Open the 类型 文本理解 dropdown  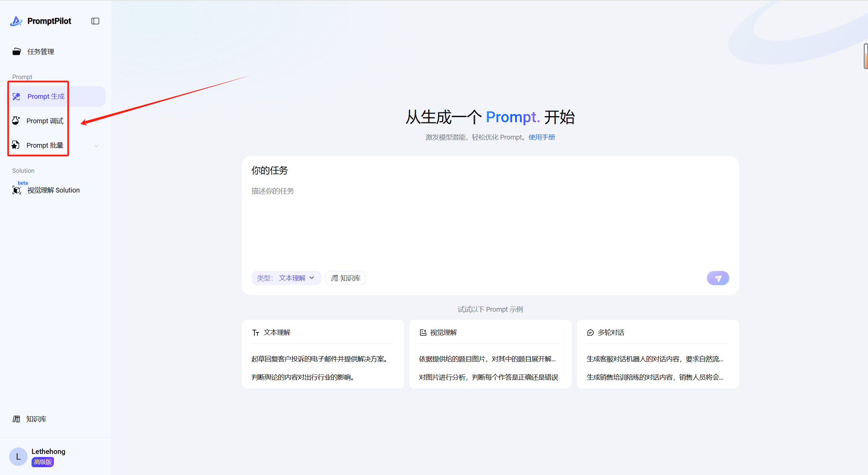click(286, 278)
